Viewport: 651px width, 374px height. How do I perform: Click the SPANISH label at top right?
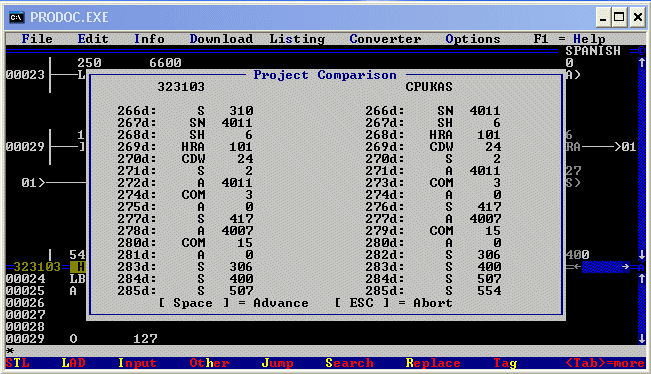[x=592, y=51]
